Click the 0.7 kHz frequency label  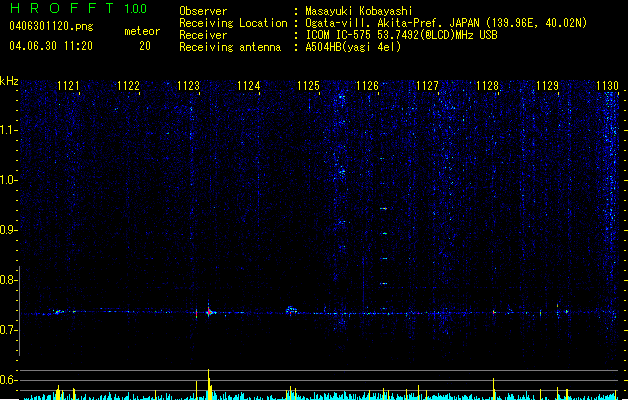8,330
